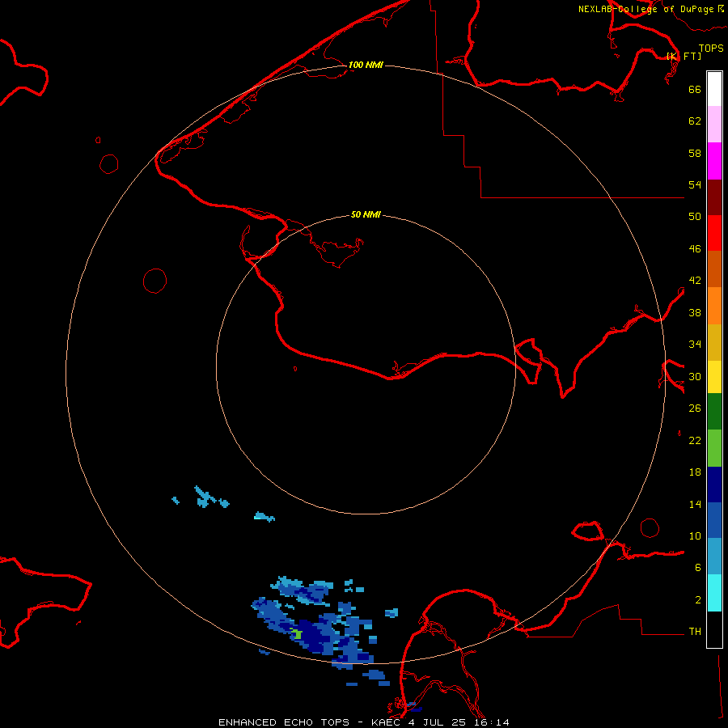Click the '18' legend value
Image resolution: width=728 pixels, height=728 pixels.
click(695, 472)
